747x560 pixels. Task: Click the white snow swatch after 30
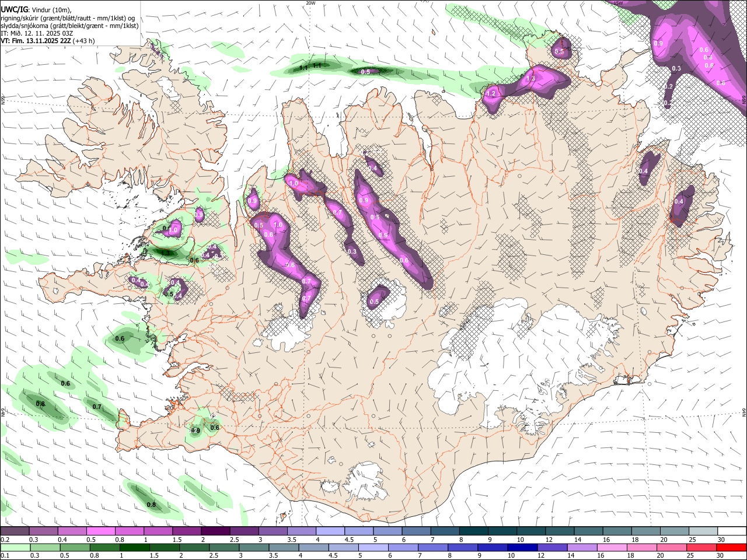coord(732,531)
